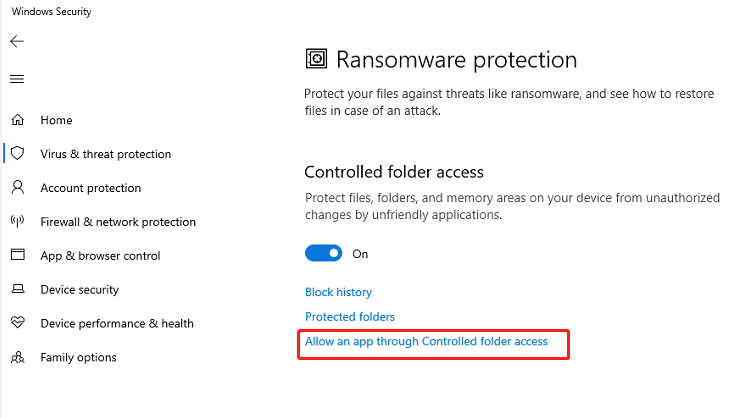Turn off Controlled folder access toggle

tap(323, 253)
